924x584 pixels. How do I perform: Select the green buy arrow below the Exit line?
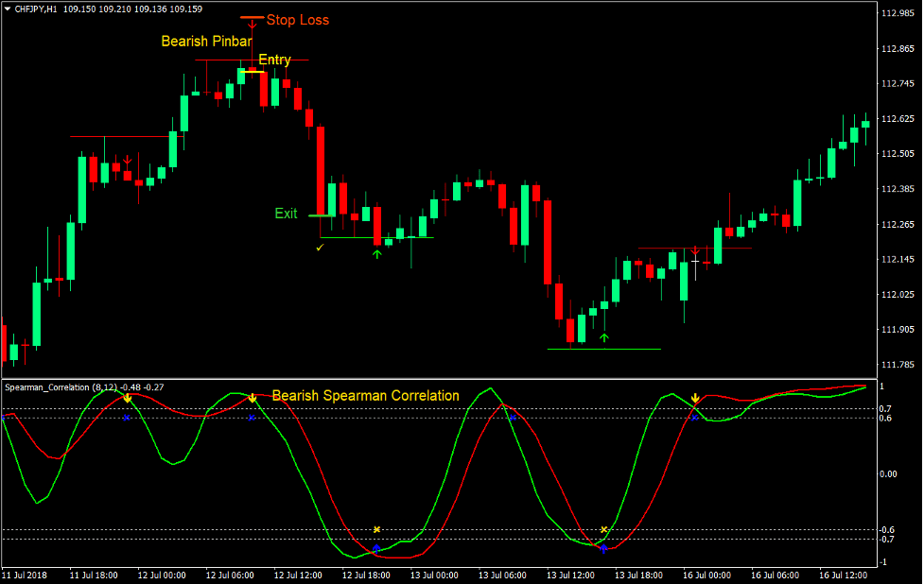tap(375, 253)
